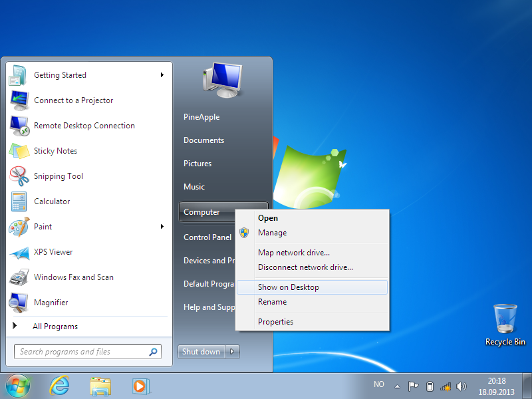Open the Music link
532x399 pixels.
click(194, 187)
